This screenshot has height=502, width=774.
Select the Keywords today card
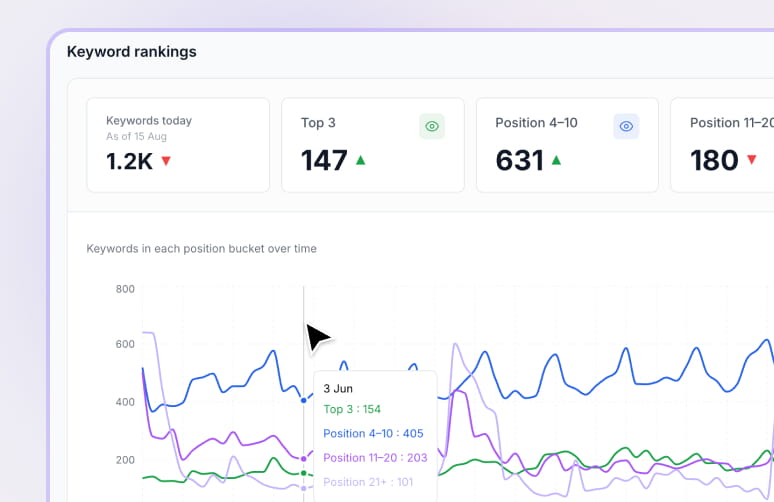click(x=178, y=145)
